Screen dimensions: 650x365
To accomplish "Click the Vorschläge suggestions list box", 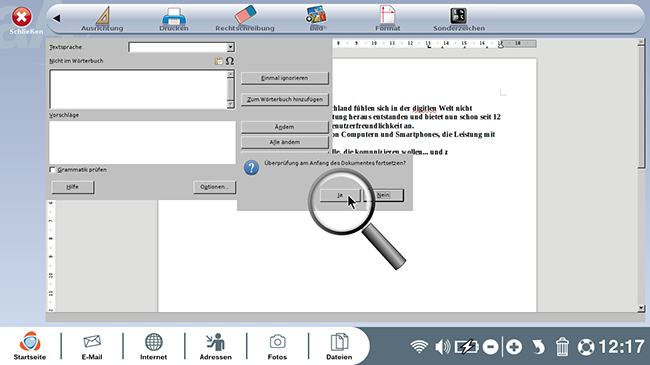I will pyautogui.click(x=142, y=142).
